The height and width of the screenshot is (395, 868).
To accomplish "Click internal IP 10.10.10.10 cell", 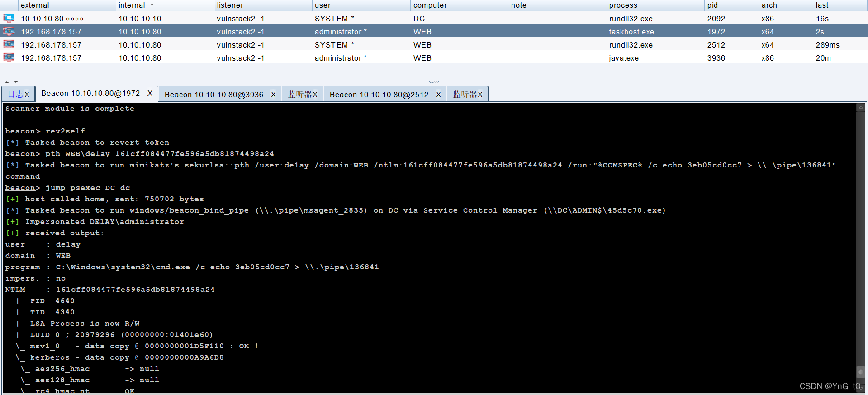I will 140,19.
